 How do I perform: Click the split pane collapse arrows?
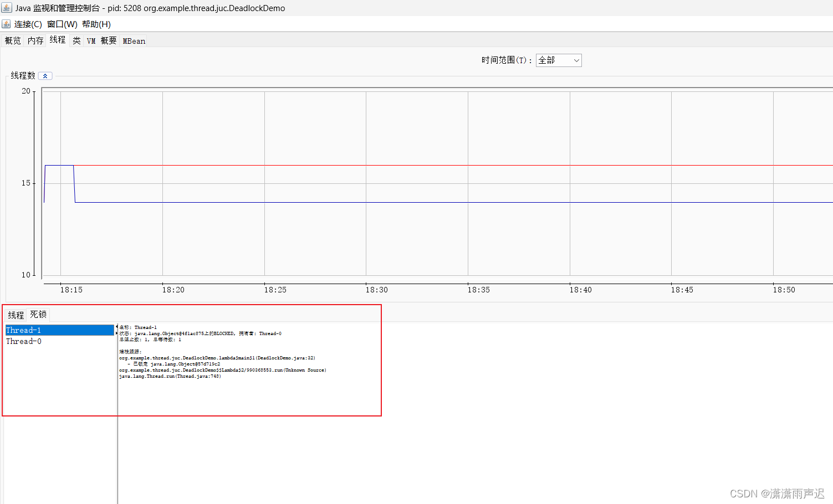(116, 330)
